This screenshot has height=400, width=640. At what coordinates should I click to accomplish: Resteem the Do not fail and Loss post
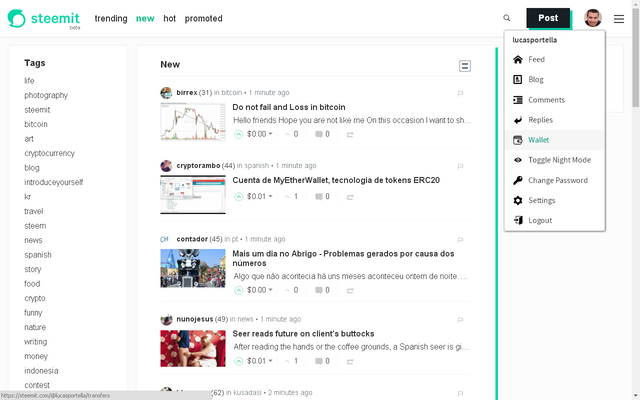point(350,135)
